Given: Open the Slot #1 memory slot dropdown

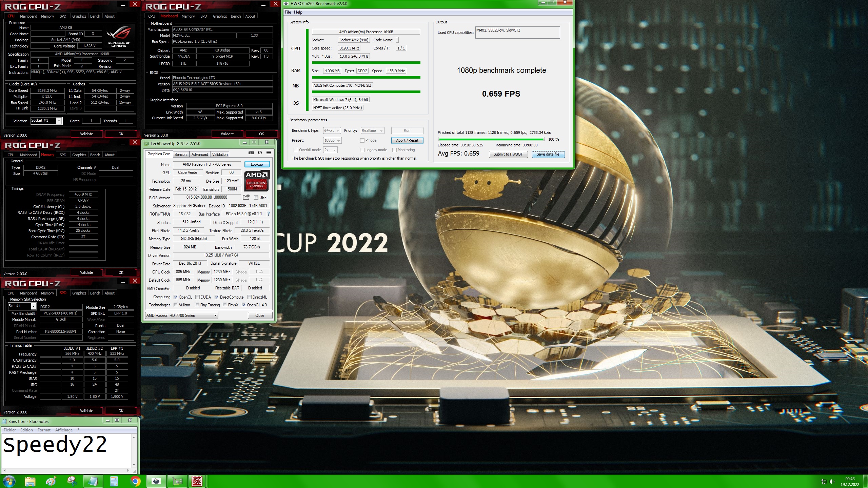Looking at the screenshot, I should [x=22, y=306].
